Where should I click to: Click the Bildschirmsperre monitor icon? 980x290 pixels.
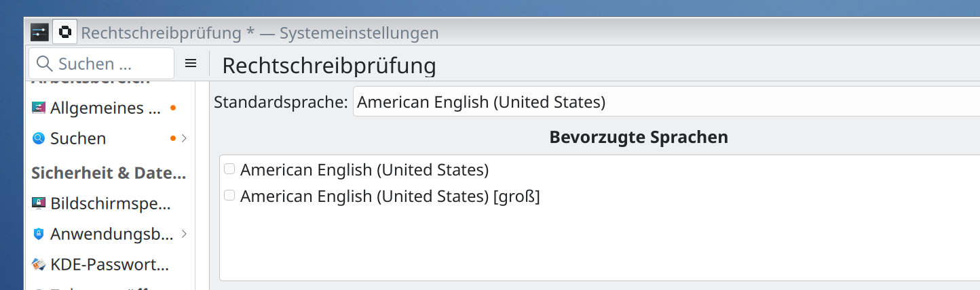click(39, 203)
